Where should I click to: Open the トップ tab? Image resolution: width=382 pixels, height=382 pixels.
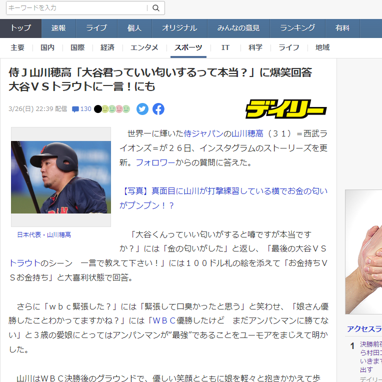point(21,28)
